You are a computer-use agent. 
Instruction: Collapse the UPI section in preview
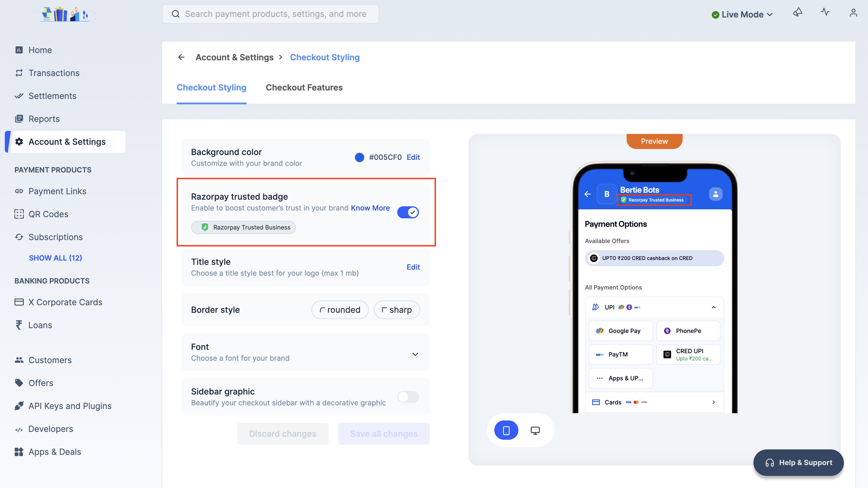[x=713, y=307]
